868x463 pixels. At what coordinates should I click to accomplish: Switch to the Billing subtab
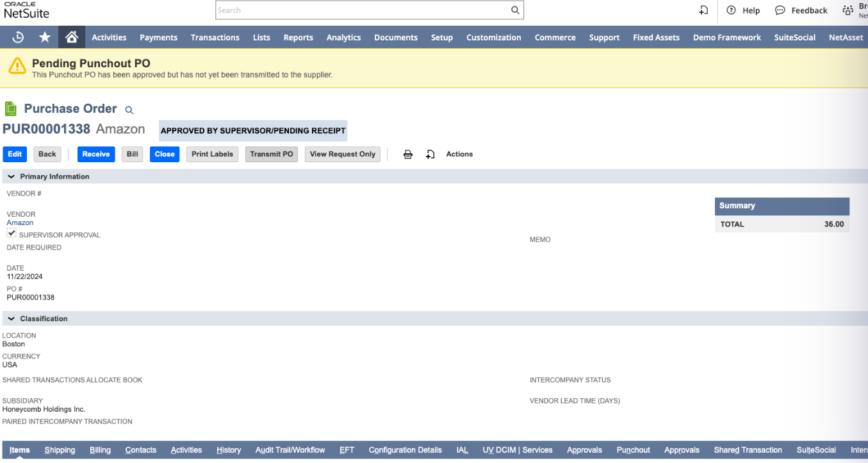[100, 450]
